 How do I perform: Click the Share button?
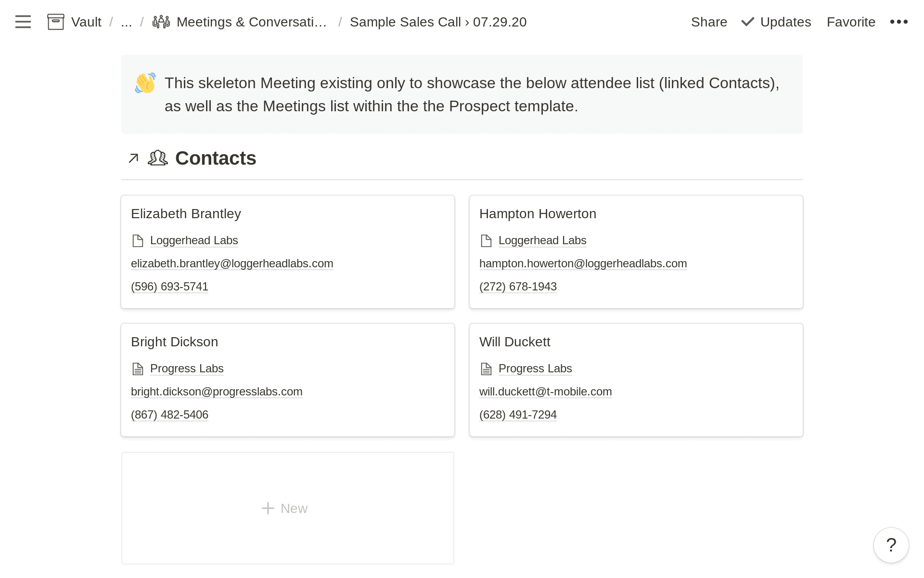coord(709,22)
